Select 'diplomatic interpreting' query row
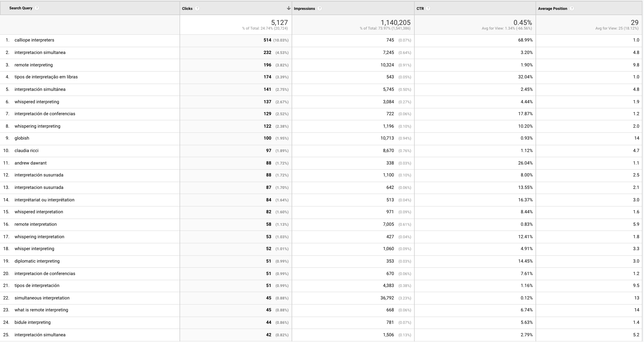Screen dimensions: 644x342 (x=37, y=261)
